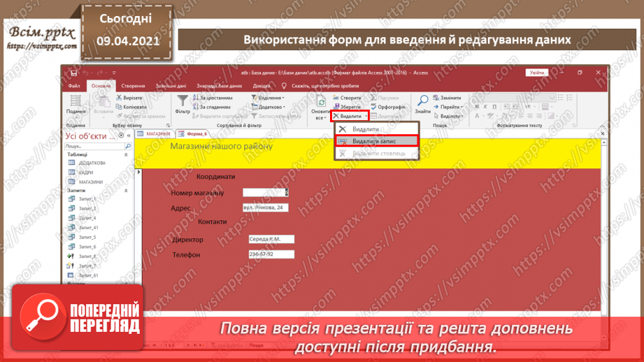Screen dimensions: 644x362
Task: Sort ascending with За зростанням
Action: click(214, 99)
